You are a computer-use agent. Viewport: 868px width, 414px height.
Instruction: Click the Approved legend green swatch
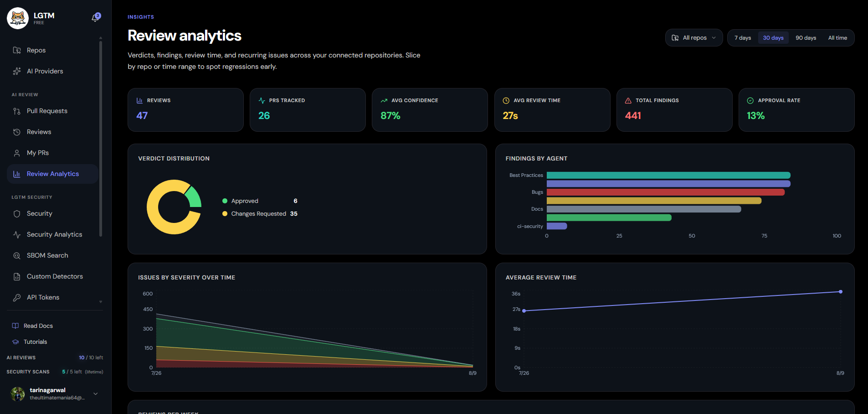point(225,201)
